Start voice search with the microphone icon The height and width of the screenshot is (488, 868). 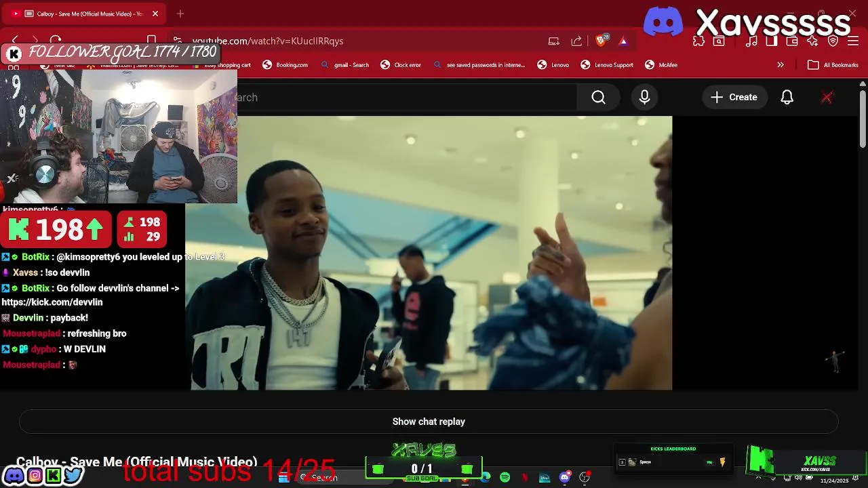(x=644, y=98)
